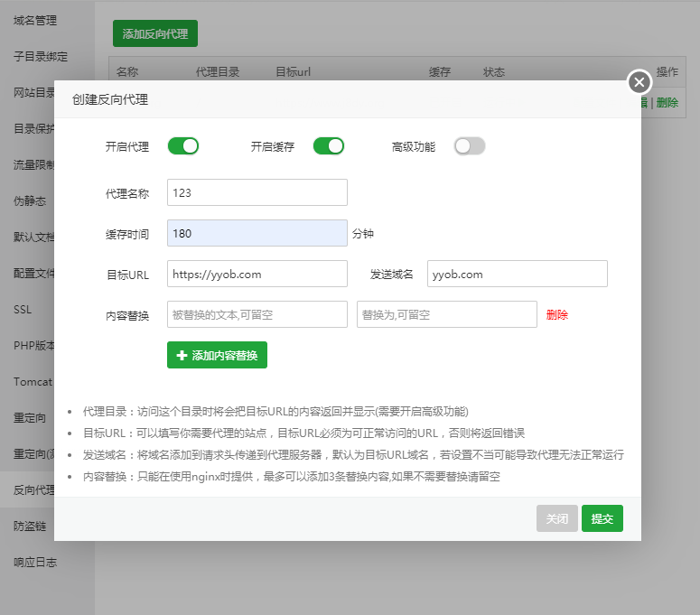This screenshot has height=615, width=700.
Task: Open 重定向(测试版) in the sidebar
Action: pos(33,454)
